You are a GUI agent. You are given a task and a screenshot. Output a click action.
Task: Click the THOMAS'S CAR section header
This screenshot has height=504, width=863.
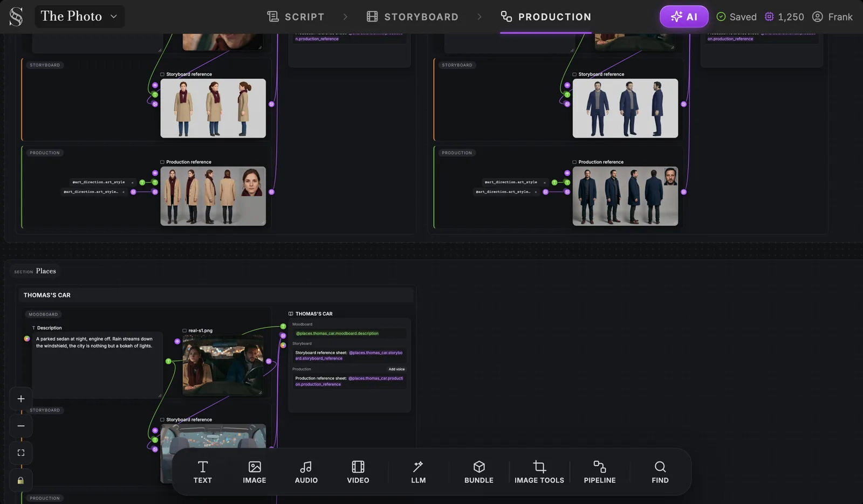pyautogui.click(x=216, y=295)
